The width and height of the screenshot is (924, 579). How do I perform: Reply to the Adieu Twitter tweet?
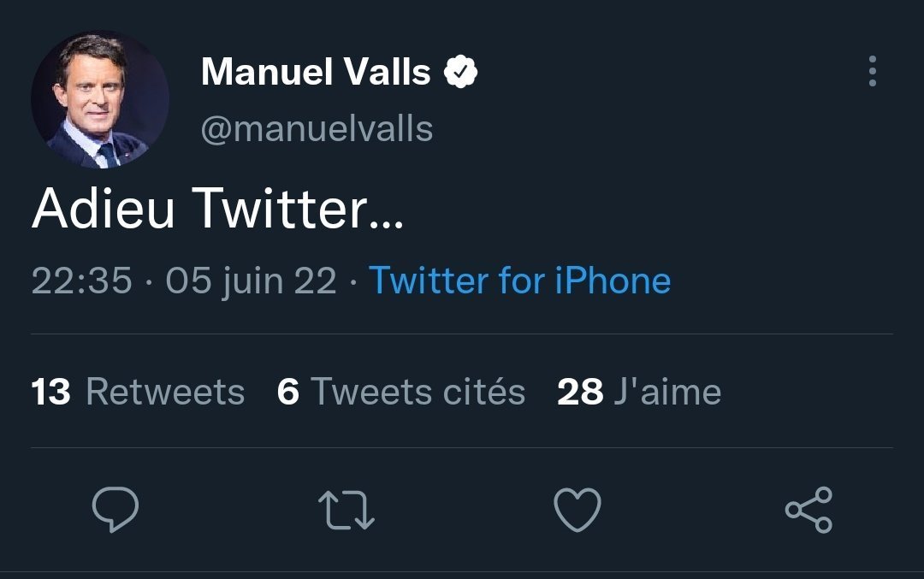[x=115, y=511]
